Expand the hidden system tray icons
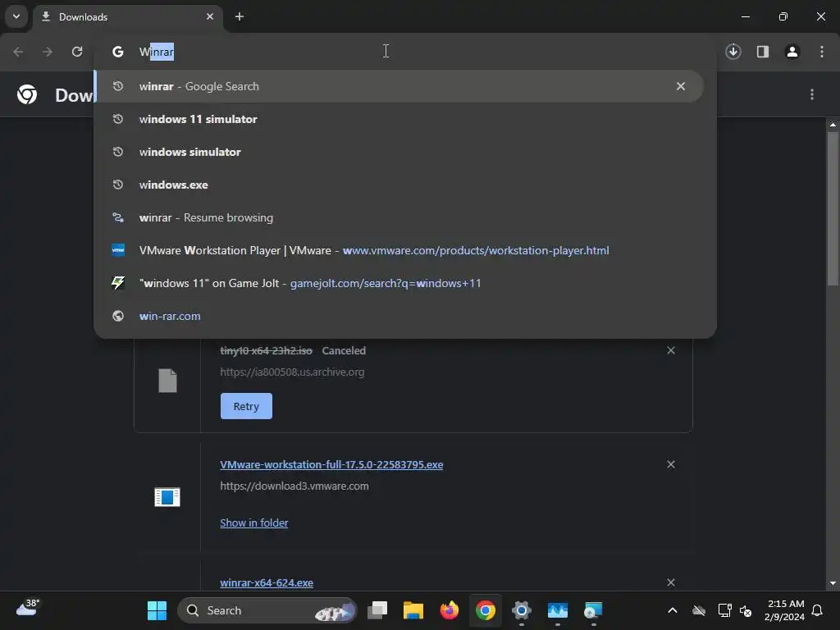Screen dimensions: 840x630 click(x=673, y=610)
